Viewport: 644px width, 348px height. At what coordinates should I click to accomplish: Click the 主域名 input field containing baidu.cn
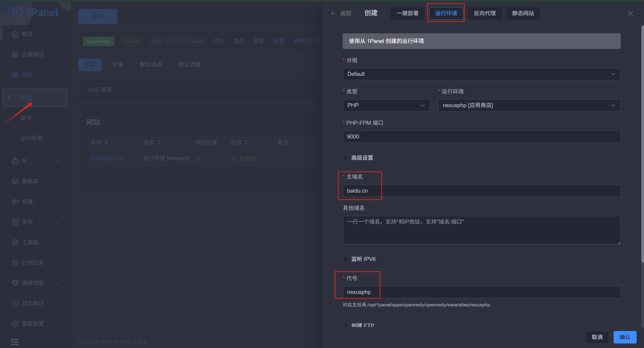[x=481, y=191]
